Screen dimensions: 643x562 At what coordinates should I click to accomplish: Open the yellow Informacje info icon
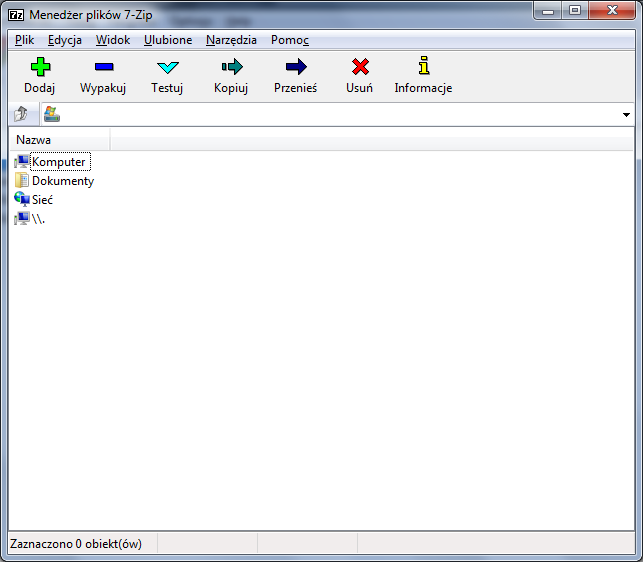coord(424,66)
